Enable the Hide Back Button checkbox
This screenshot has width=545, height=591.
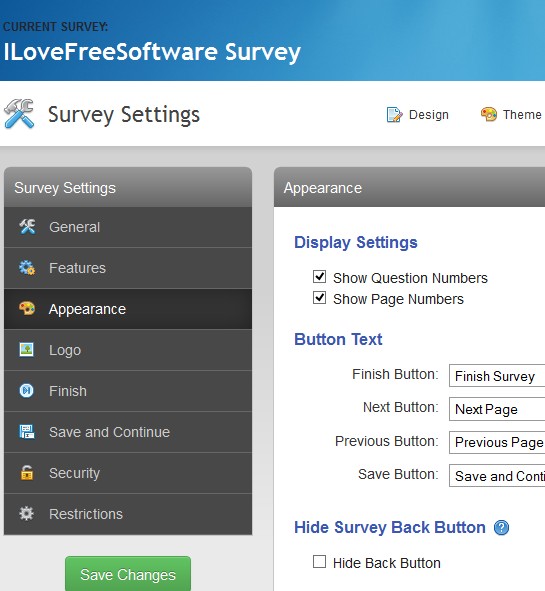coord(319,562)
